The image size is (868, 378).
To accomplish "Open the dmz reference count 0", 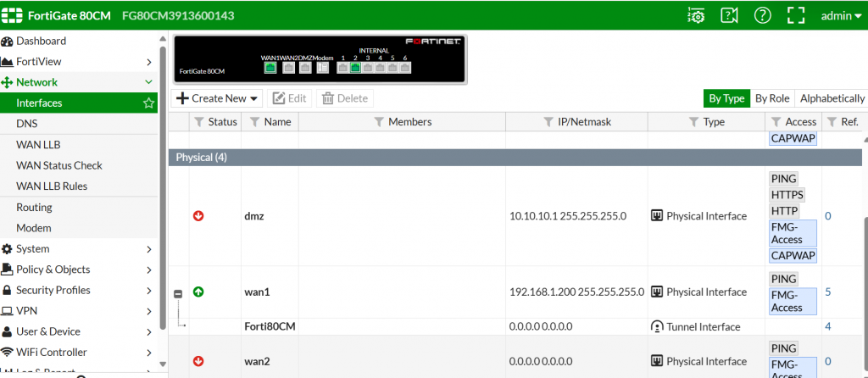I will tap(828, 216).
